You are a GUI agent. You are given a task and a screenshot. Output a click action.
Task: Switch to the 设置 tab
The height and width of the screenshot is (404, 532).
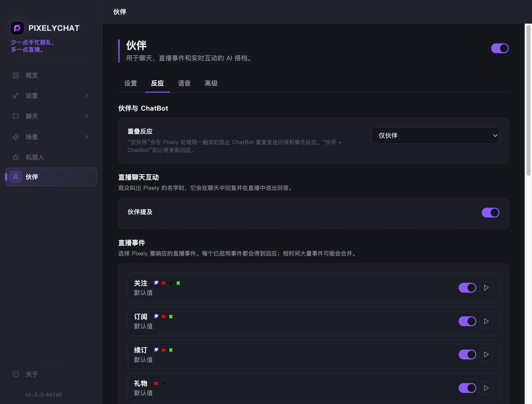click(131, 83)
